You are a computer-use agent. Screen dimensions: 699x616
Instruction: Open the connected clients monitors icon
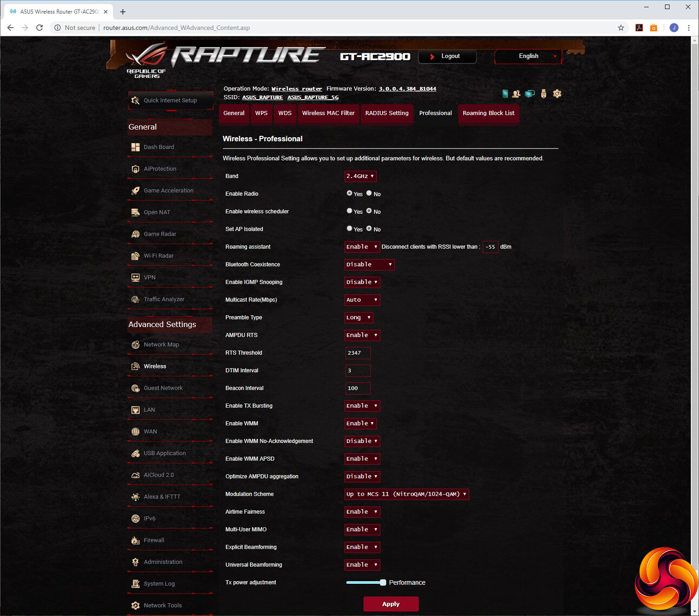529,94
